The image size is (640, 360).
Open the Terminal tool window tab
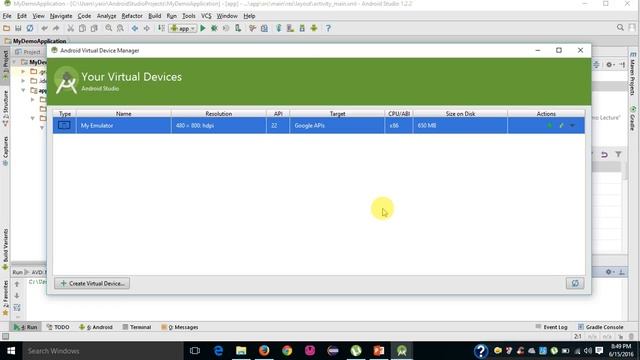(x=137, y=327)
